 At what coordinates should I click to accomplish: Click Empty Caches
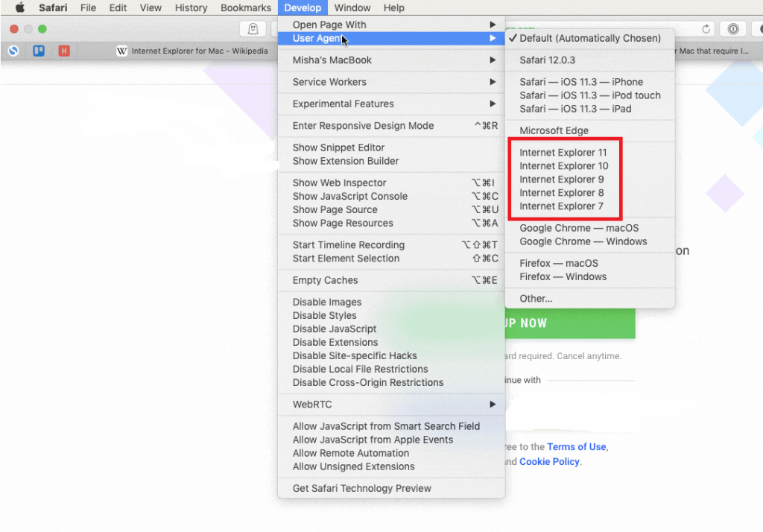click(x=391, y=280)
